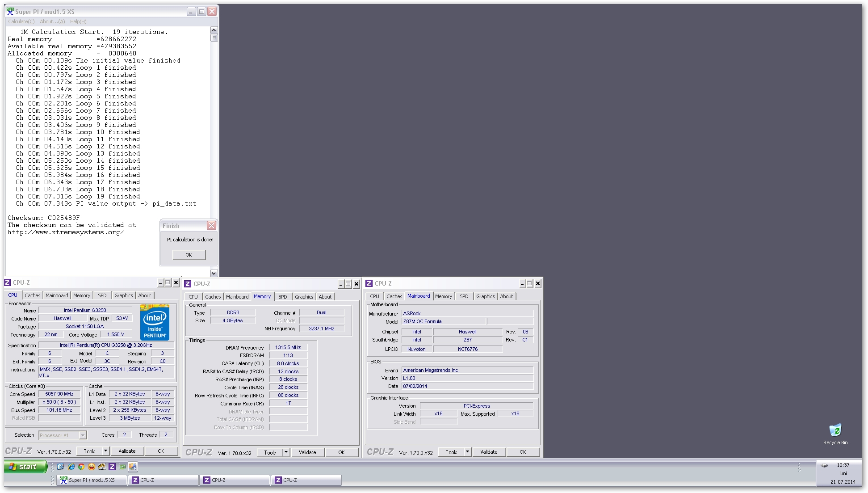Close the Finish dialog with X

(212, 226)
